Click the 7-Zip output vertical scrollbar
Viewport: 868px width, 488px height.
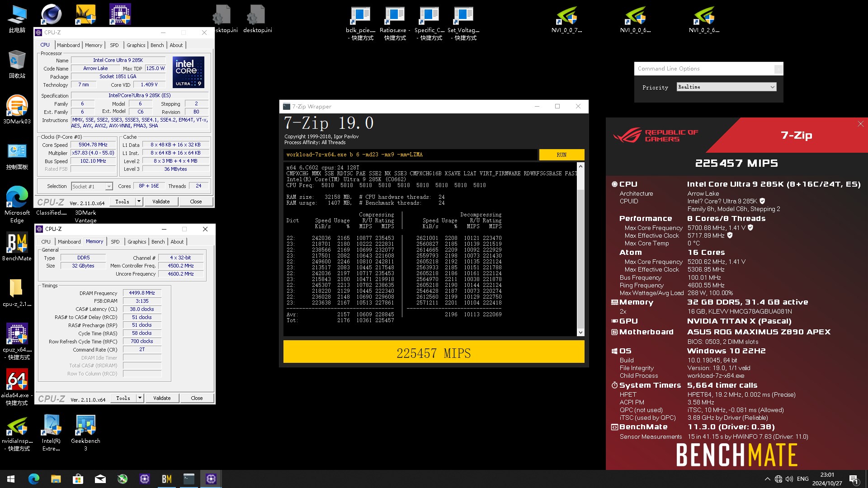(x=580, y=249)
